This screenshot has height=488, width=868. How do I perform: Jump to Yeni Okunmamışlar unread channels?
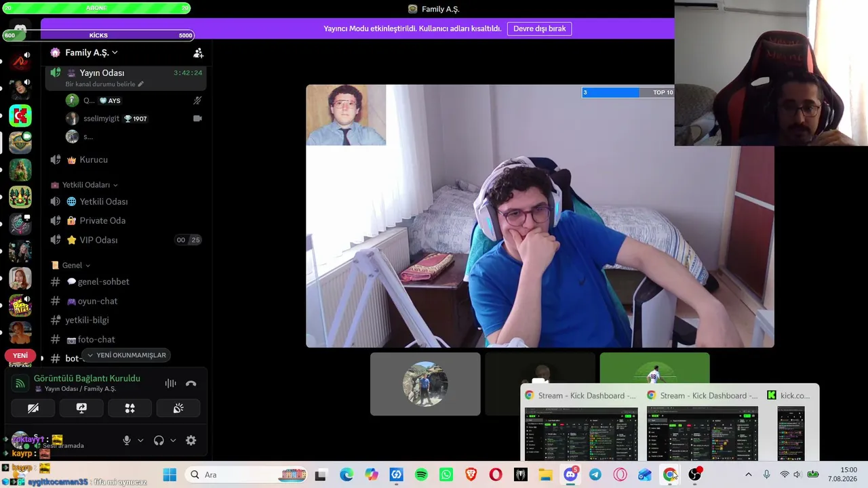coord(127,355)
